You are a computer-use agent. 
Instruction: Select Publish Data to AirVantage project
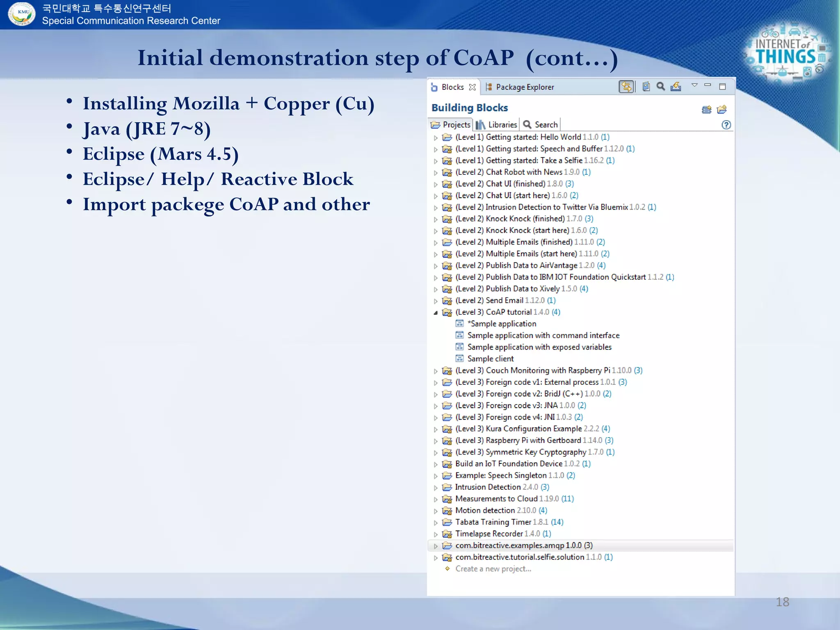coord(530,265)
